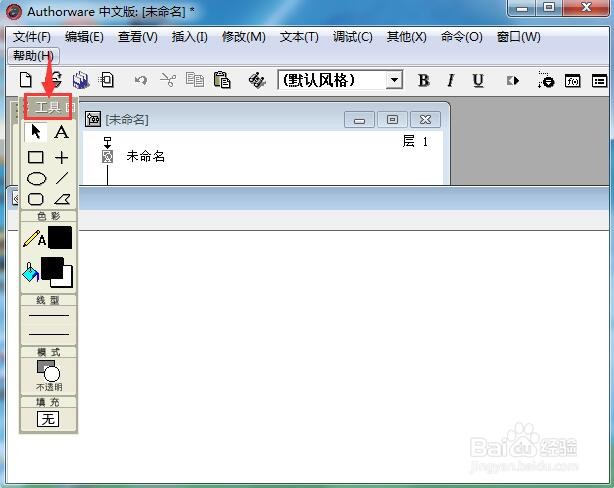614x488 pixels.
Task: Click the 填充 section header
Action: pos(48,402)
